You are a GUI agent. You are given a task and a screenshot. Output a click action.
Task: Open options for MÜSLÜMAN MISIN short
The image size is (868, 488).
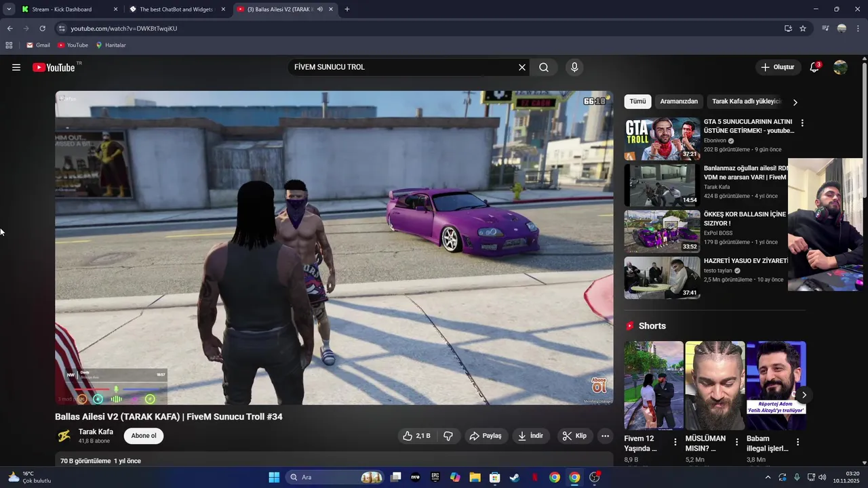(x=736, y=442)
